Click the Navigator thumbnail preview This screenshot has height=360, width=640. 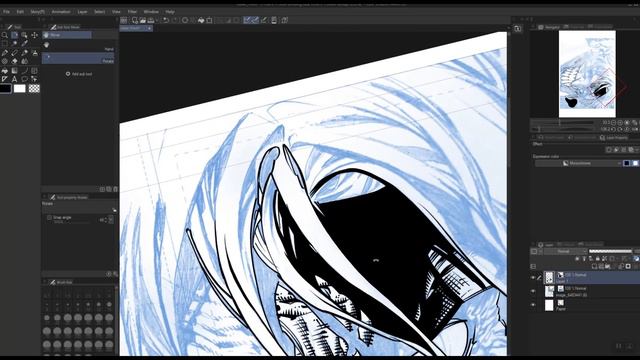587,74
